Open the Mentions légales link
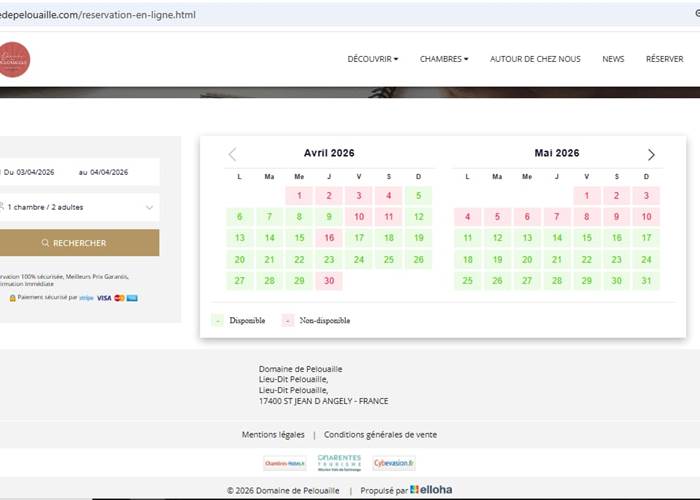 pyautogui.click(x=273, y=435)
